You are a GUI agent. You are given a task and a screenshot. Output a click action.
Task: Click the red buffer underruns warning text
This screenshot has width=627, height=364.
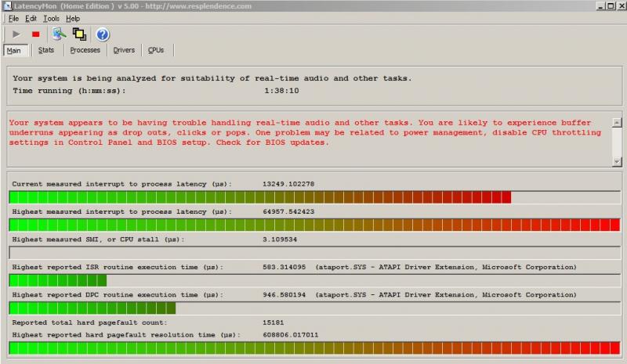point(305,132)
